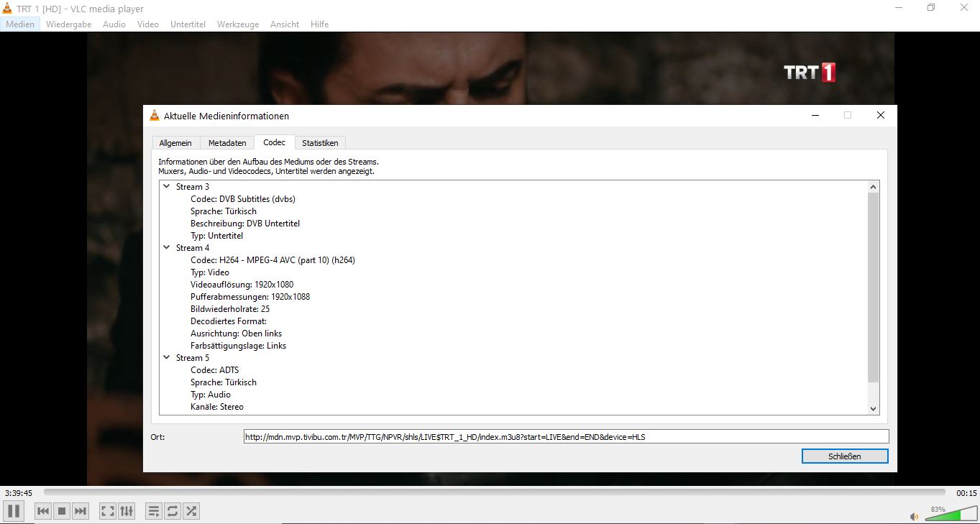Select Kanäle: Stereo row
The width and height of the screenshot is (980, 524).
coord(217,407)
